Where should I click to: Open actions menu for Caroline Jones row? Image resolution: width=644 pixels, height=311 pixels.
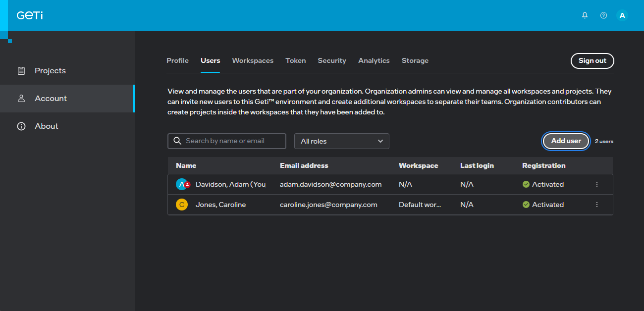pos(596,205)
